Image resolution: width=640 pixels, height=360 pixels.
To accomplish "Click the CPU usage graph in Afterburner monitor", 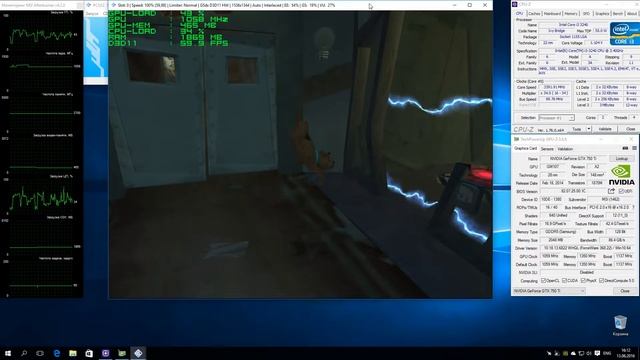I will 42,198.
